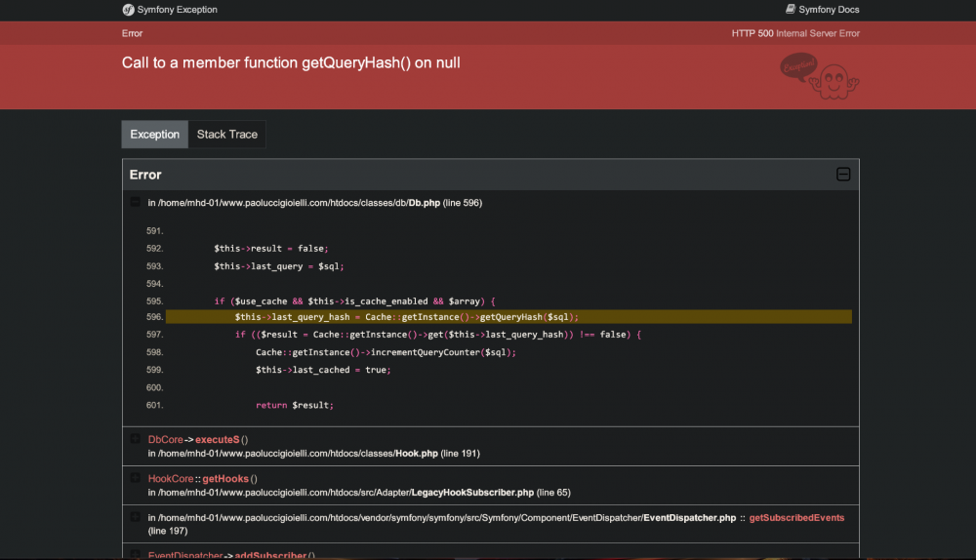Click the Exception ghost illustration
976x560 pixels.
(820, 76)
